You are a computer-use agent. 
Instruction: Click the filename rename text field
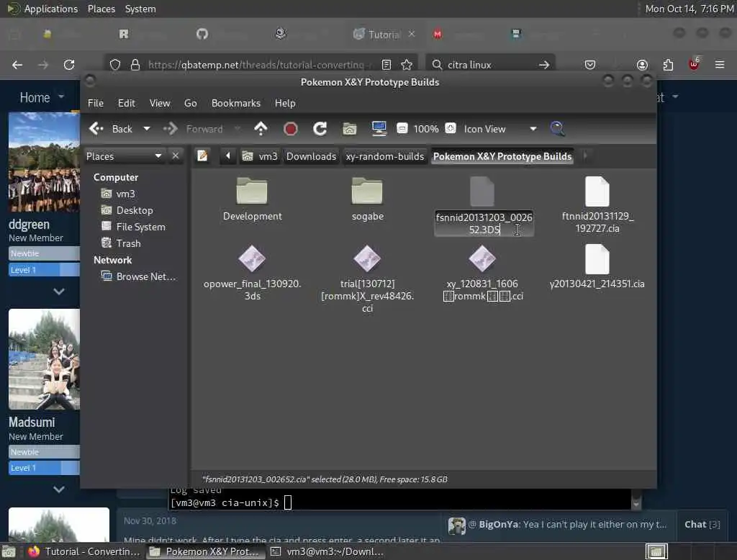[484, 223]
